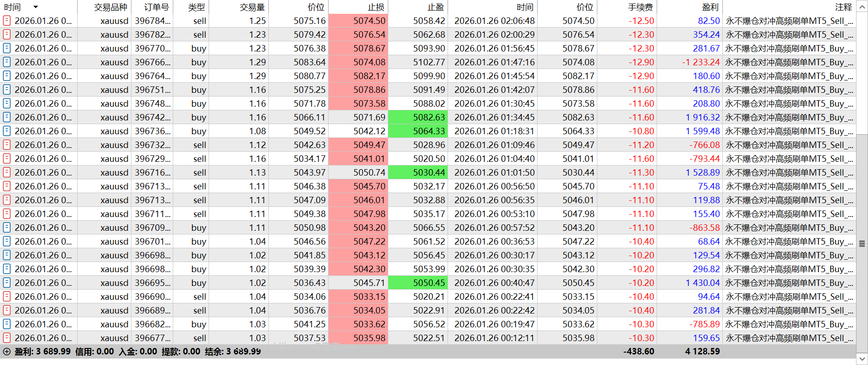Click the buy icon of order 396742 row
This screenshot has width=868, height=365.
(7, 117)
